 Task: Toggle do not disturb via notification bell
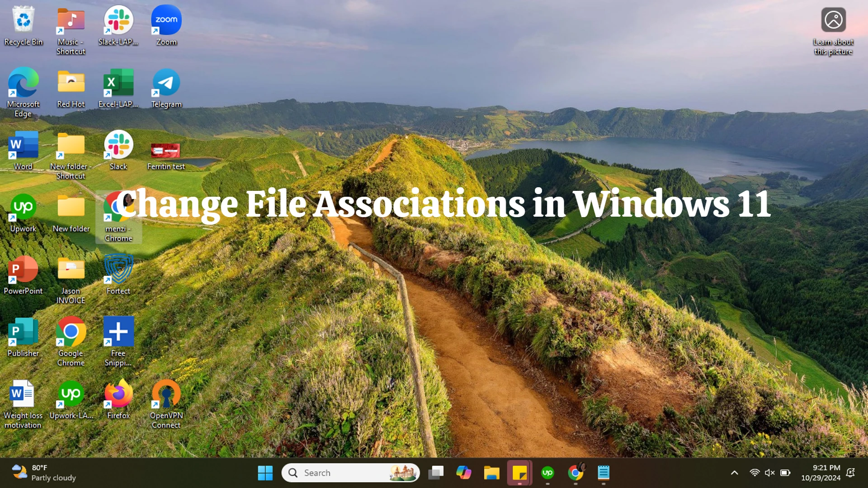pos(850,473)
